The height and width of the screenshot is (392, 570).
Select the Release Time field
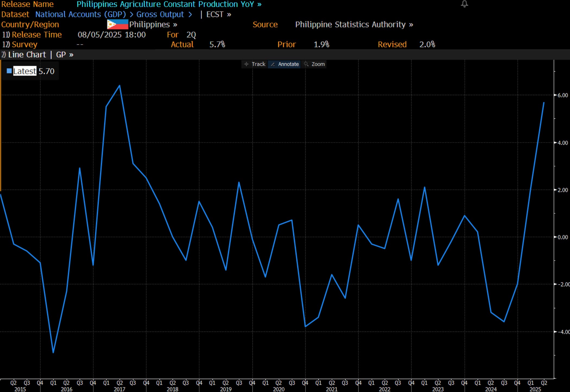tap(37, 35)
